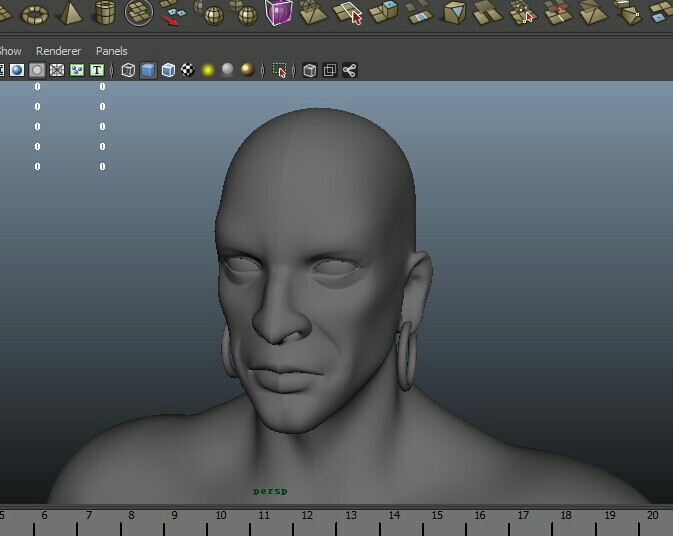Click the connected-nodes icon in the panel toolbar
The width and height of the screenshot is (673, 536).
[x=350, y=70]
